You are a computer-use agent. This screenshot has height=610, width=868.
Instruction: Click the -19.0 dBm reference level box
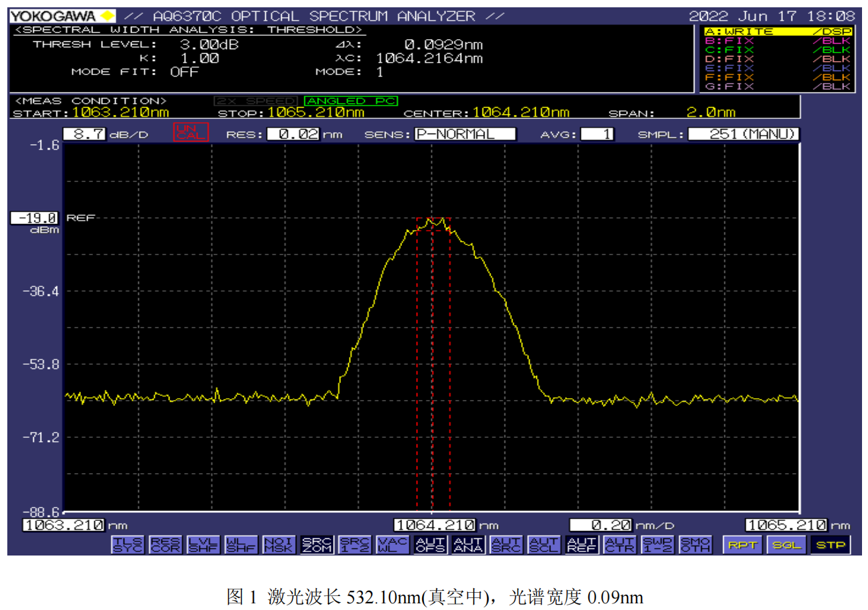35,218
